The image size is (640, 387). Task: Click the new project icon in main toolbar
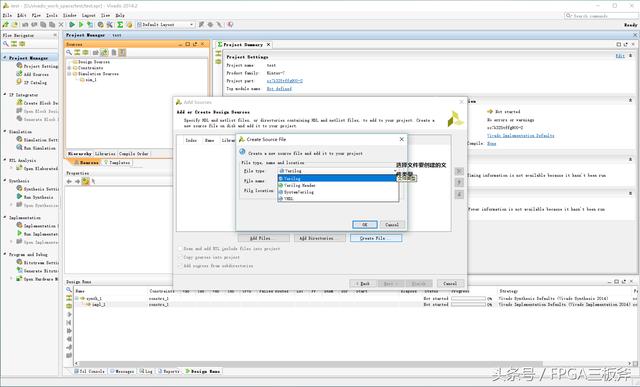(x=6, y=24)
